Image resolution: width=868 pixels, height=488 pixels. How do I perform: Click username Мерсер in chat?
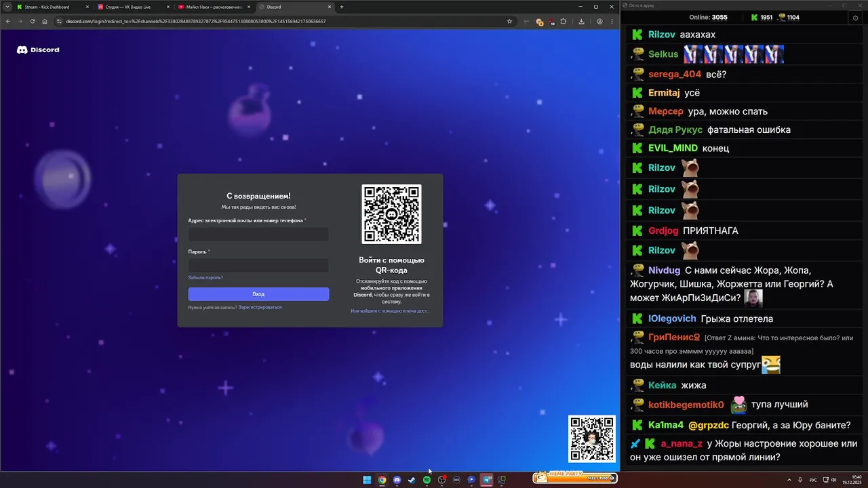tap(666, 111)
